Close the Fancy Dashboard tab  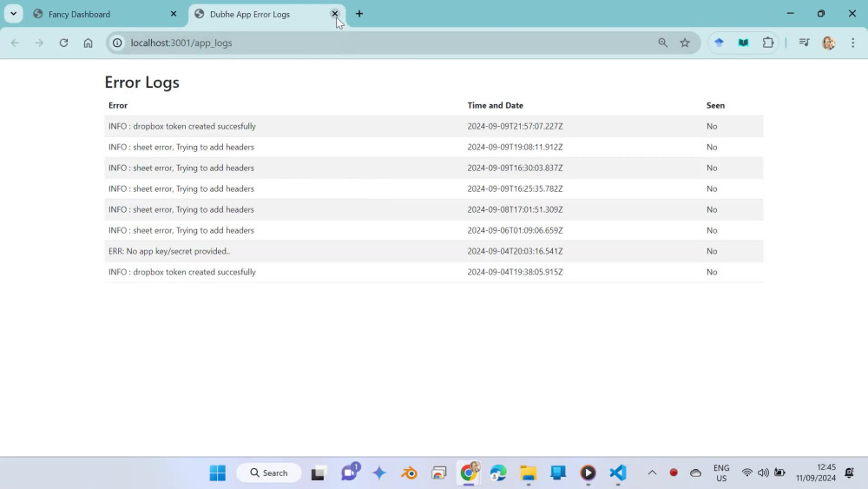click(174, 14)
